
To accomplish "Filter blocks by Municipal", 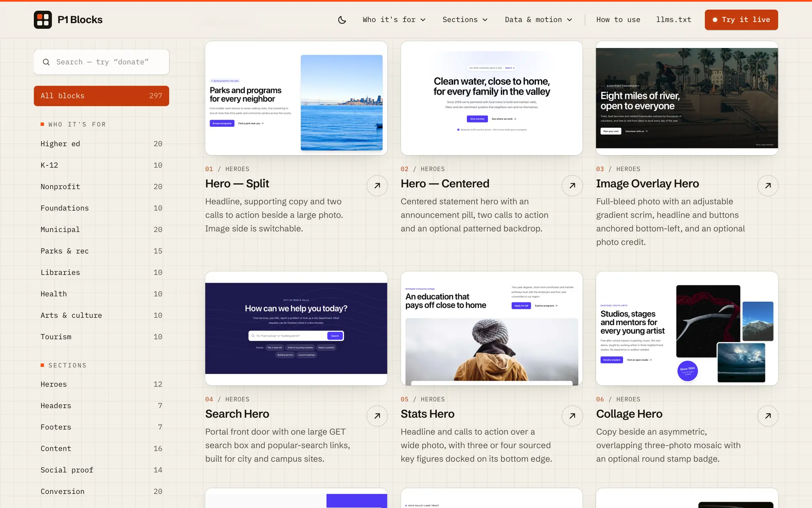I will (101, 230).
